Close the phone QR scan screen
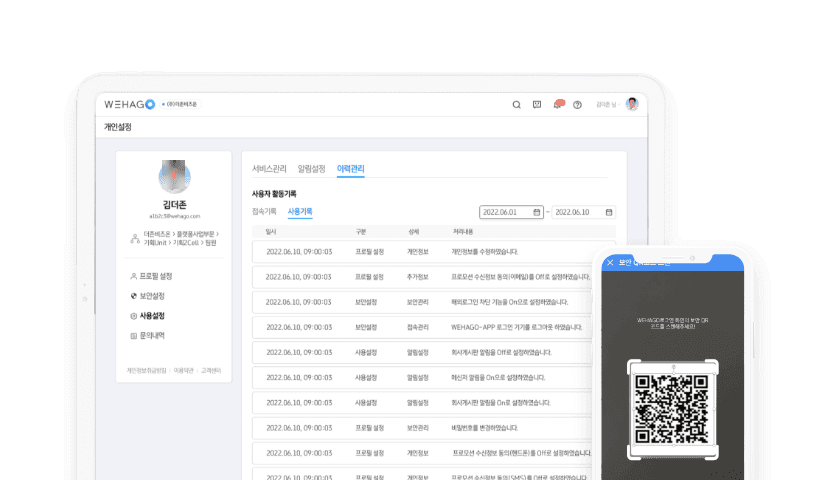This screenshot has height=480, width=830. point(610,262)
